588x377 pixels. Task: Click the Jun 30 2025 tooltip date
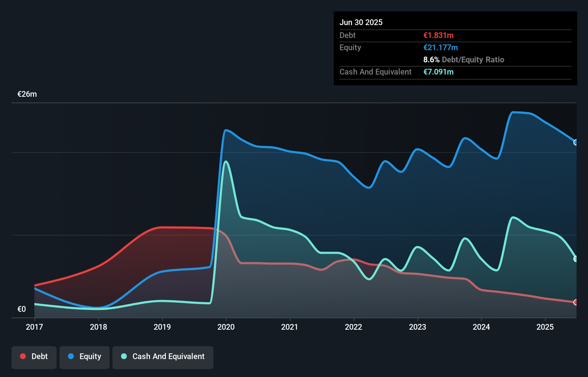click(361, 22)
